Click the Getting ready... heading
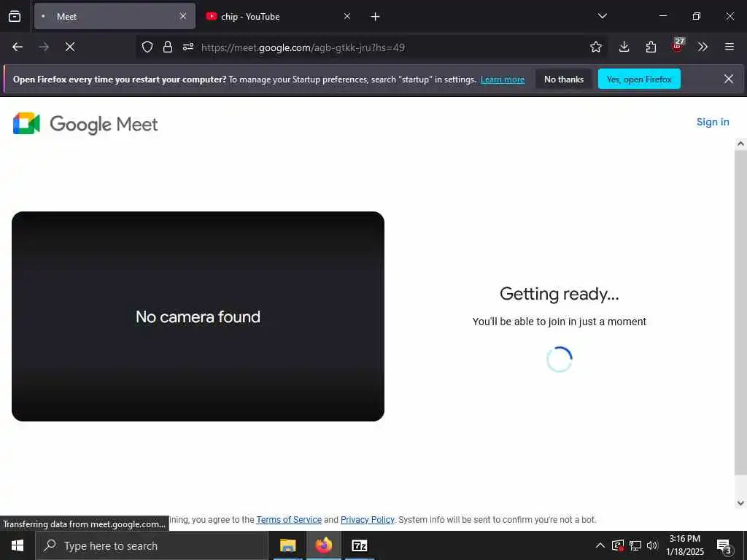This screenshot has height=560, width=747. pos(560,295)
